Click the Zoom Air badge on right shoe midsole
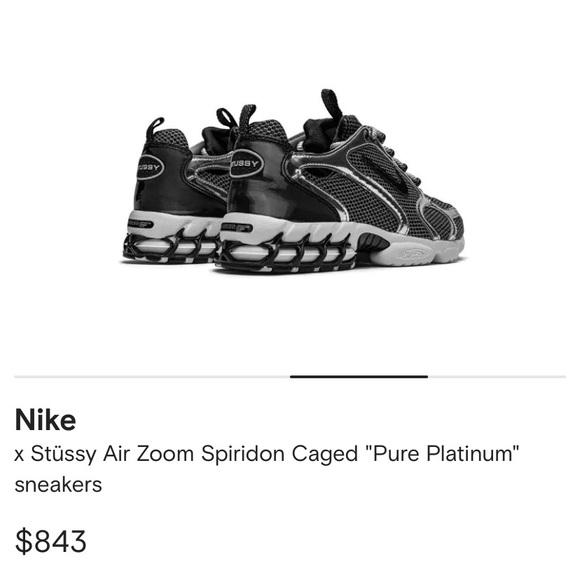 tap(237, 227)
